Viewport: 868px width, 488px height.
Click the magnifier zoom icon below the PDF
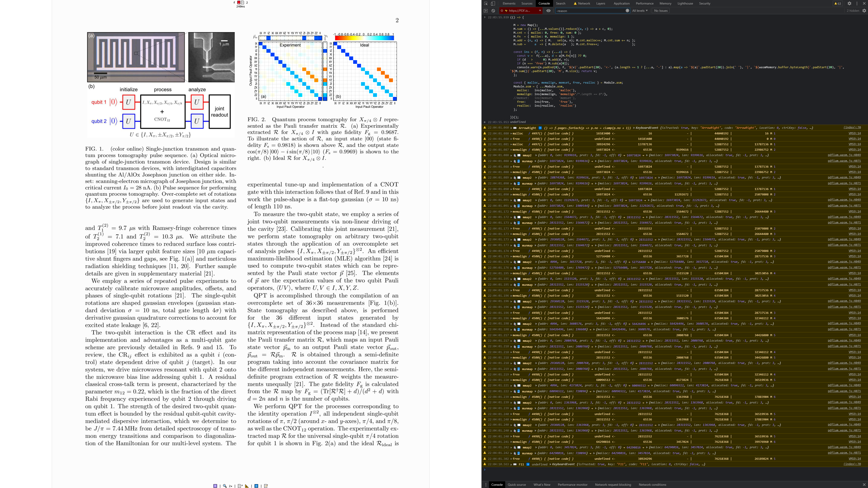point(225,486)
